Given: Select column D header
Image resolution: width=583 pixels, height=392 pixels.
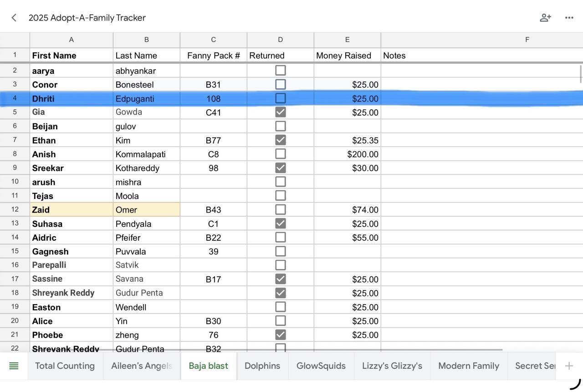Looking at the screenshot, I should (x=280, y=40).
